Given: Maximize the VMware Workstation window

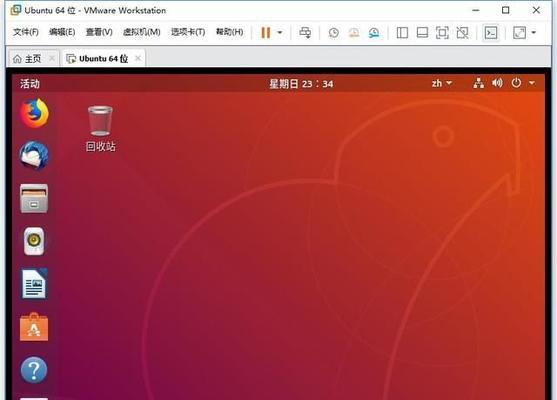Looking at the screenshot, I should [x=505, y=10].
